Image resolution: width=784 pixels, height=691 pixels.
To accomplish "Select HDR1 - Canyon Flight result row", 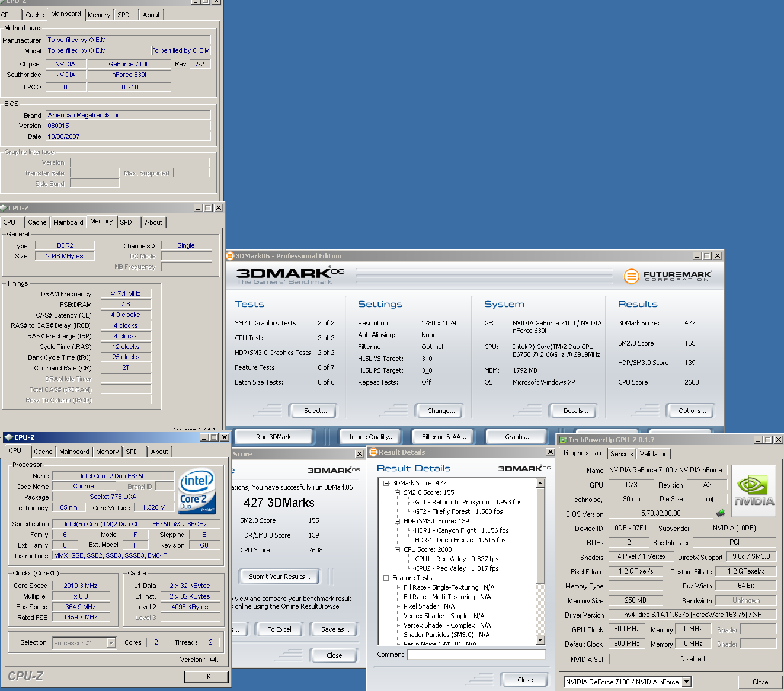I will (x=462, y=530).
